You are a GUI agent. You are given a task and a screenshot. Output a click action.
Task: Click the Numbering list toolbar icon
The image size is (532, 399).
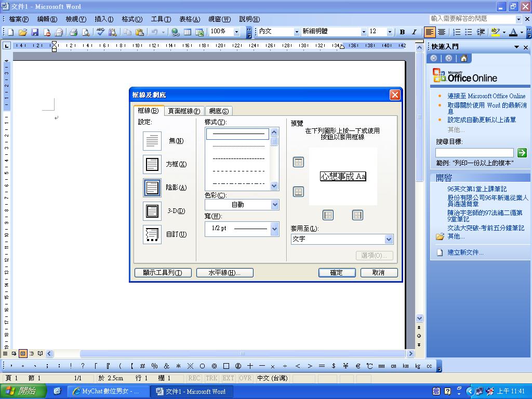click(457, 32)
